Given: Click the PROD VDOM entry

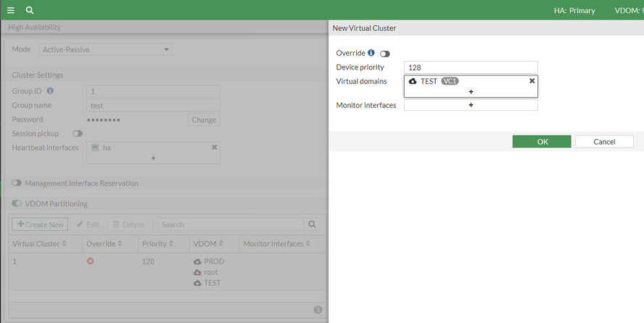Looking at the screenshot, I should coord(209,261).
